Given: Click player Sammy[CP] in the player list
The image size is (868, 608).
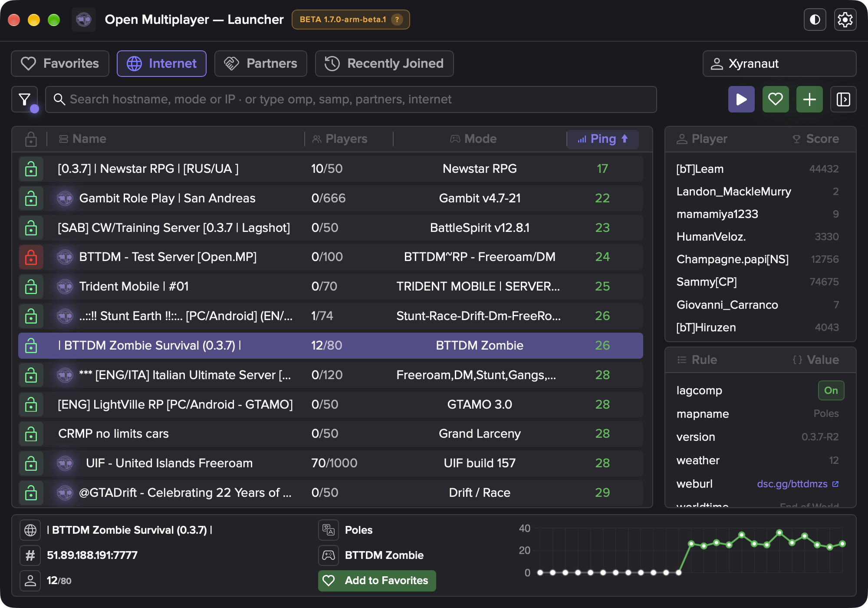Looking at the screenshot, I should point(707,282).
